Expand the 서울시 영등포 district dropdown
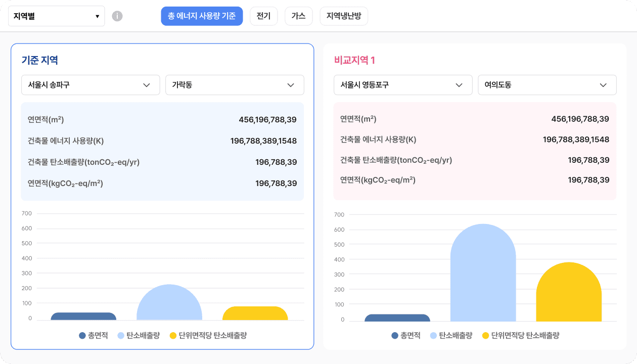The height and width of the screenshot is (364, 637). click(x=403, y=85)
